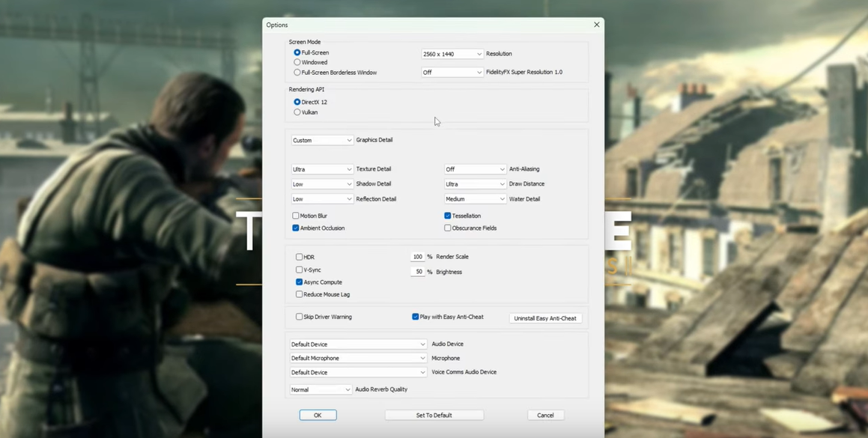Check Skip Driver Warning

(299, 317)
